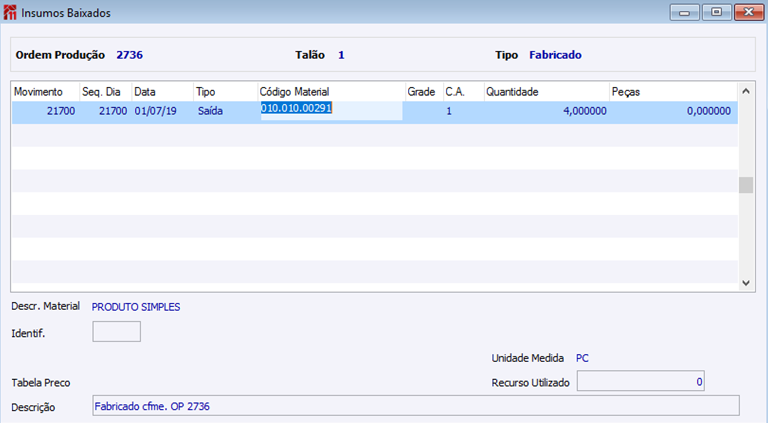This screenshot has width=768, height=423.
Task: Focus the Recurso Utilizado field
Action: tap(641, 381)
